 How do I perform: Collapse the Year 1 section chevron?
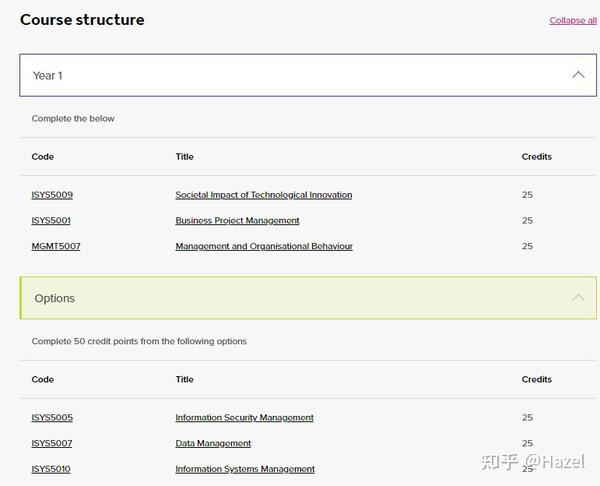pyautogui.click(x=578, y=75)
